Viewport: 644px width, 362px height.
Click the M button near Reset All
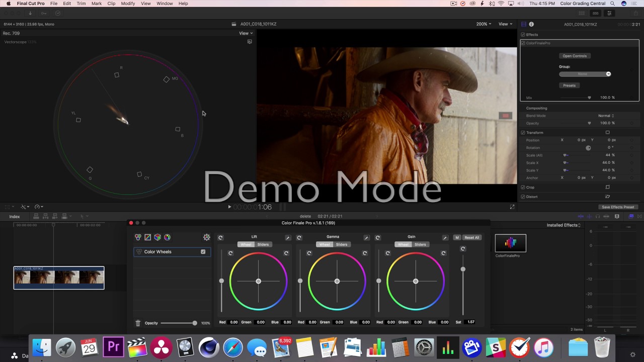pos(457,237)
